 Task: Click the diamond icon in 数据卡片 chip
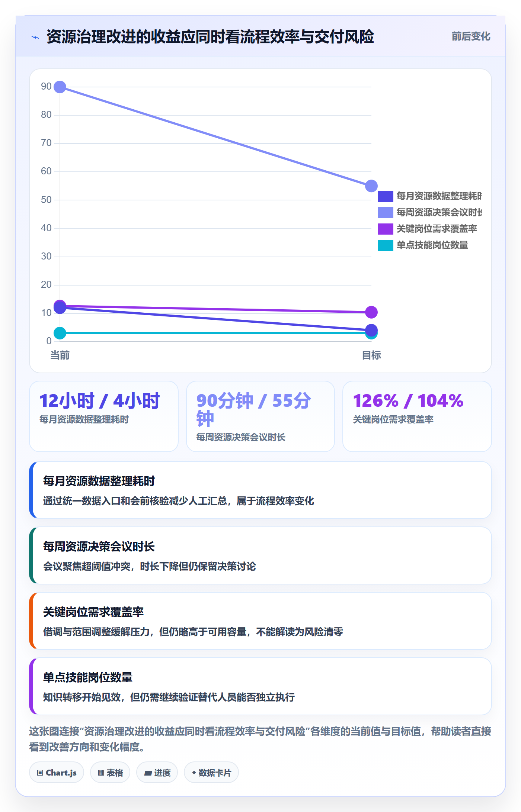(x=194, y=773)
